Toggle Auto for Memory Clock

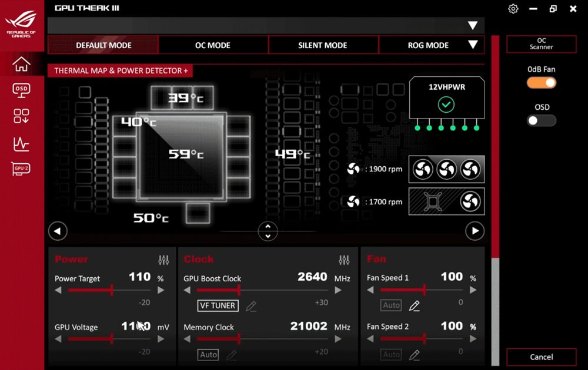[208, 355]
